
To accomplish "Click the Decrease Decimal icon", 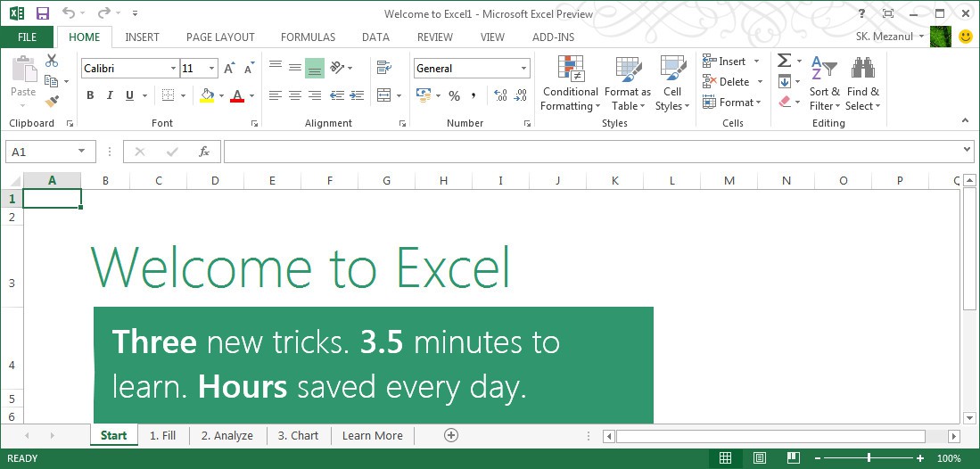I will coord(521,95).
